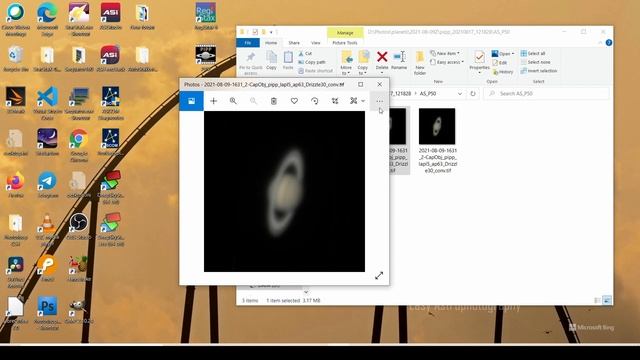Image resolution: width=640 pixels, height=360 pixels.
Task: Open Photoshop desktop shortcut
Action: (47, 313)
